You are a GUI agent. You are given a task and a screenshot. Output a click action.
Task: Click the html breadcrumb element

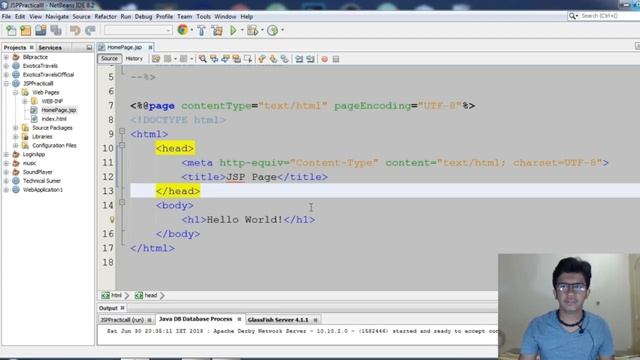112,296
